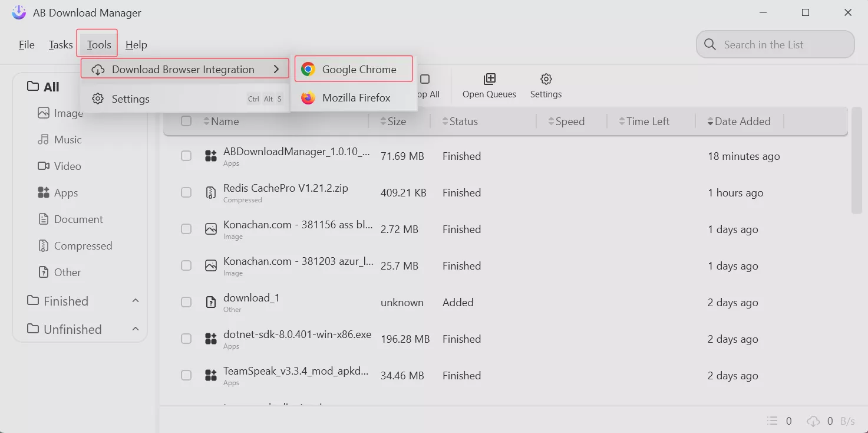
Task: Expand Download Browser Integration submenu arrow
Action: (276, 70)
